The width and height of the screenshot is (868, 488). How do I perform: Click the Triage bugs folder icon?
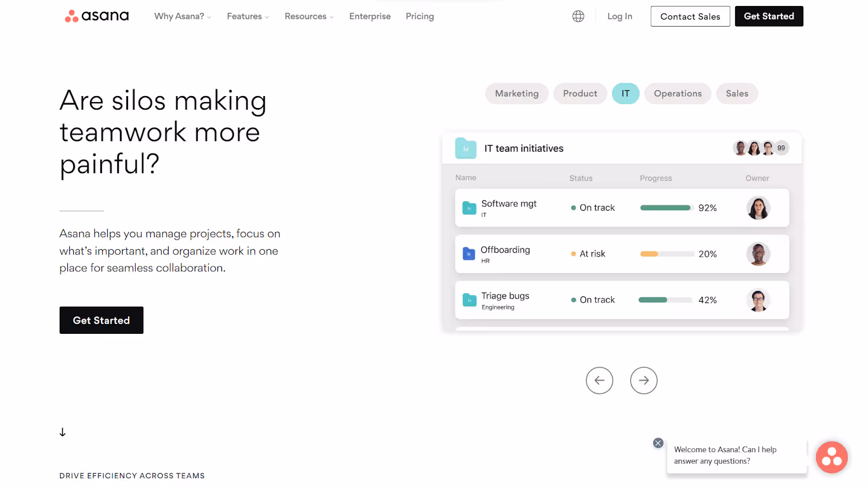[469, 300]
